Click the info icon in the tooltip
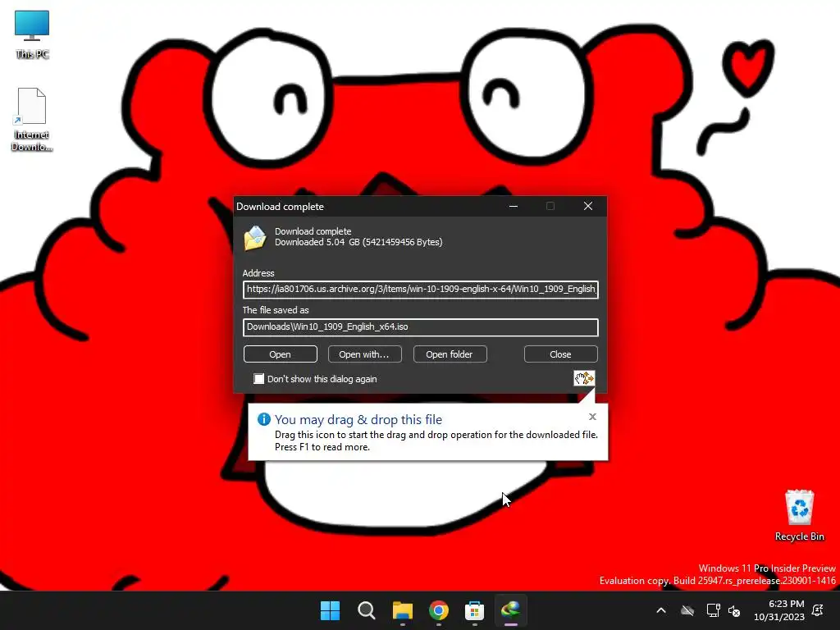 coord(263,419)
